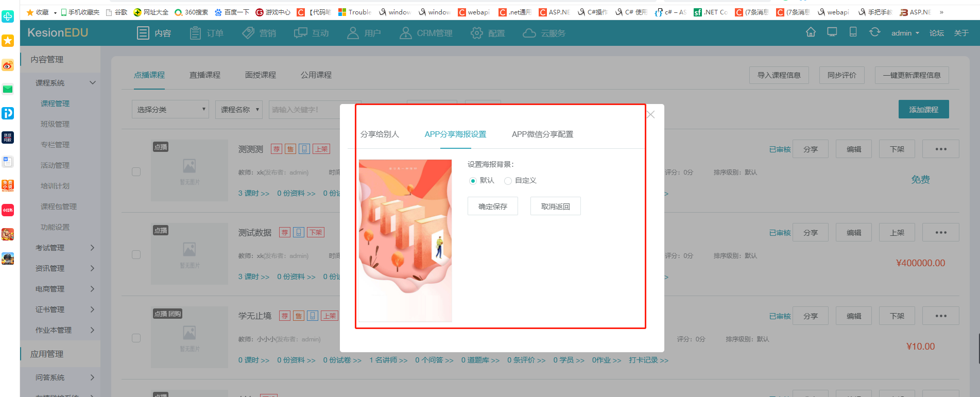Viewport: 980px width, 397px height.
Task: Close the share dialog with X icon
Action: pyautogui.click(x=650, y=114)
